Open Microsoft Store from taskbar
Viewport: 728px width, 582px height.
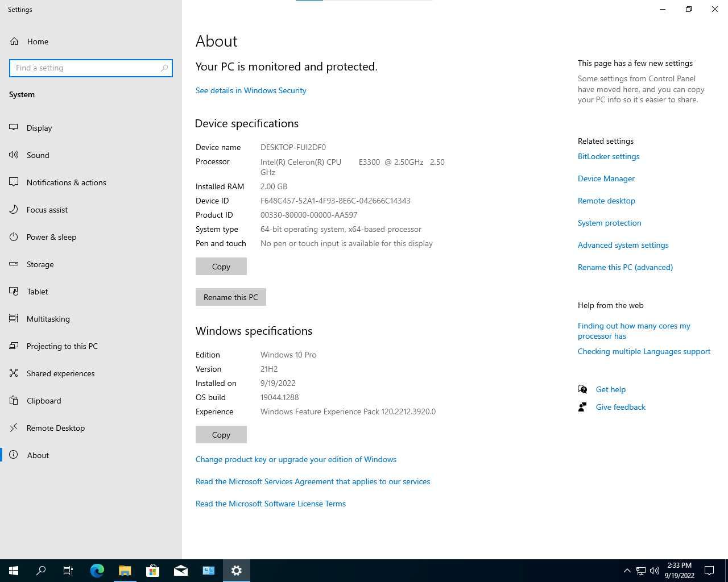coord(152,571)
